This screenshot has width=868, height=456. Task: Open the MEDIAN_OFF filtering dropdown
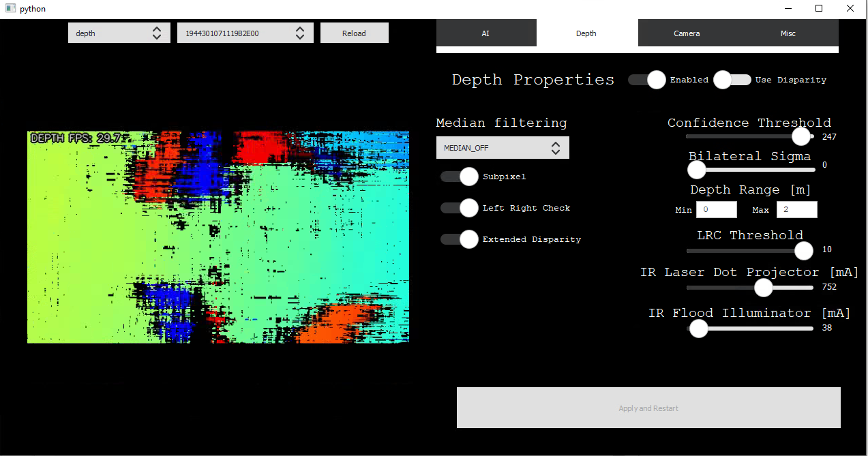click(x=503, y=148)
